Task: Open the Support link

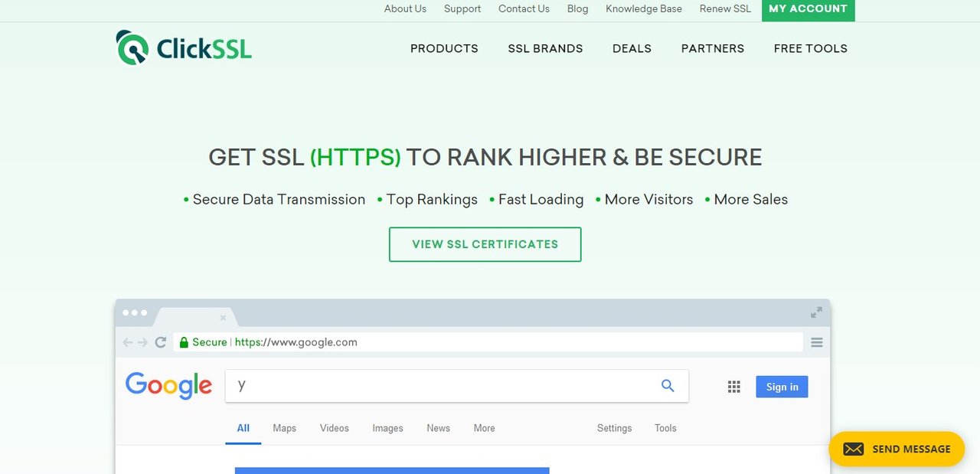Action: coord(462,9)
